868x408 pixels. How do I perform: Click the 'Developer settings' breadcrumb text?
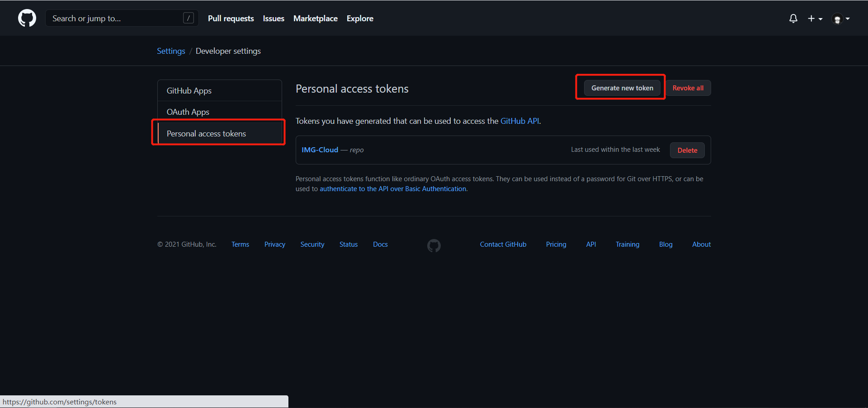[228, 51]
